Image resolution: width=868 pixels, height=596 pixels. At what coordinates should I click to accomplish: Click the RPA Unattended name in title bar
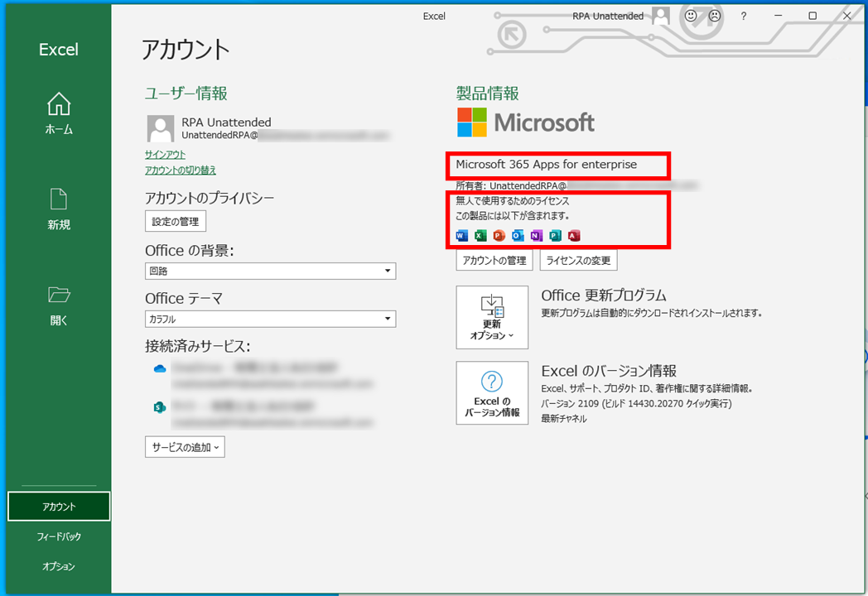[x=608, y=16]
